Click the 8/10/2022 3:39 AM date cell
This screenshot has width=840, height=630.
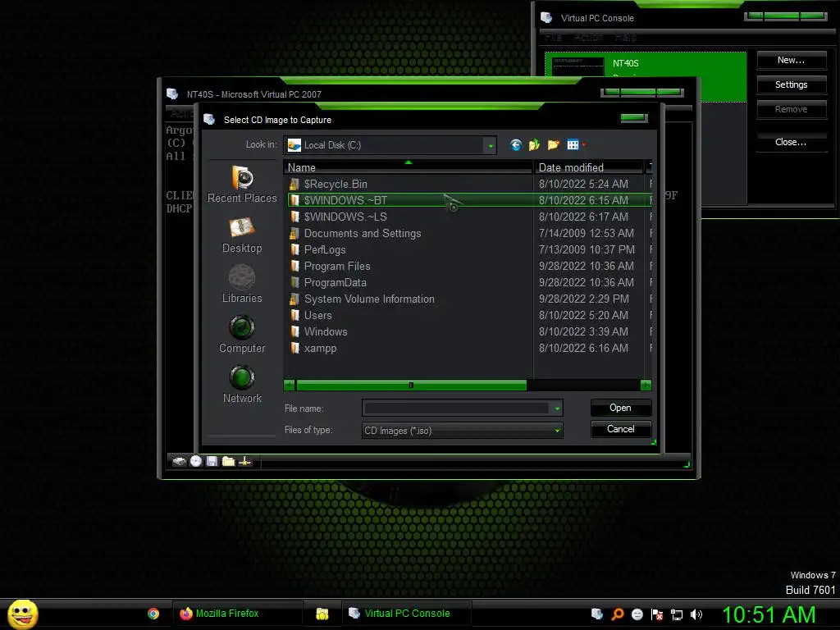583,332
